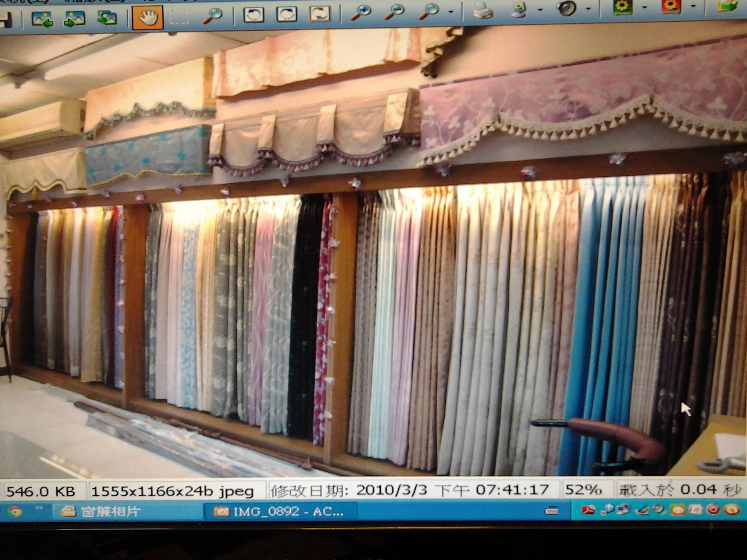Viewport: 747px width, 560px height.
Task: Start the image slideshow icon
Action: coord(107,17)
